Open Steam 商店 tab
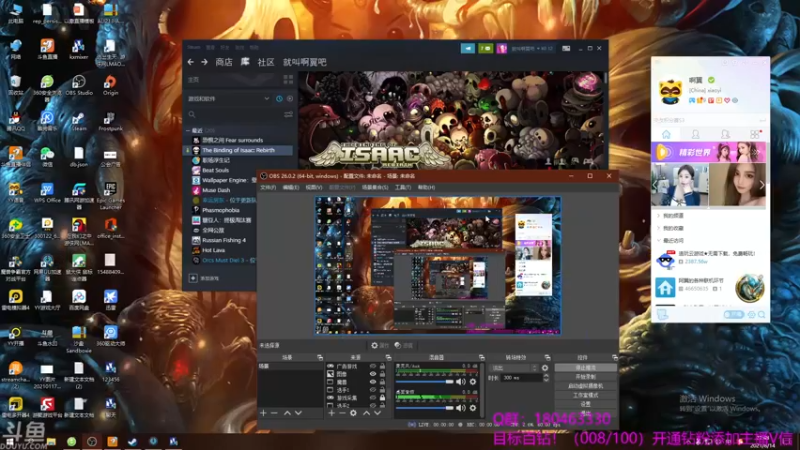This screenshot has height=450, width=800. pos(224,62)
